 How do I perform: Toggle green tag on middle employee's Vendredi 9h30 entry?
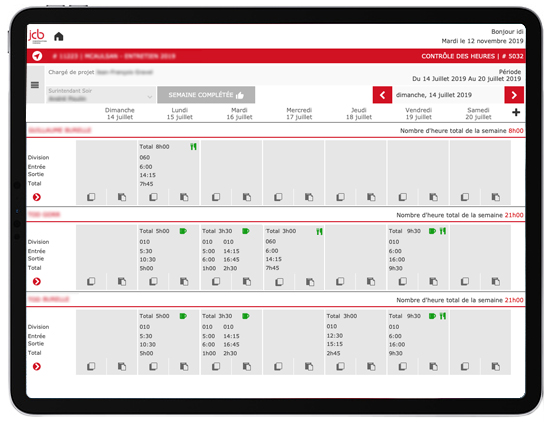click(x=432, y=231)
